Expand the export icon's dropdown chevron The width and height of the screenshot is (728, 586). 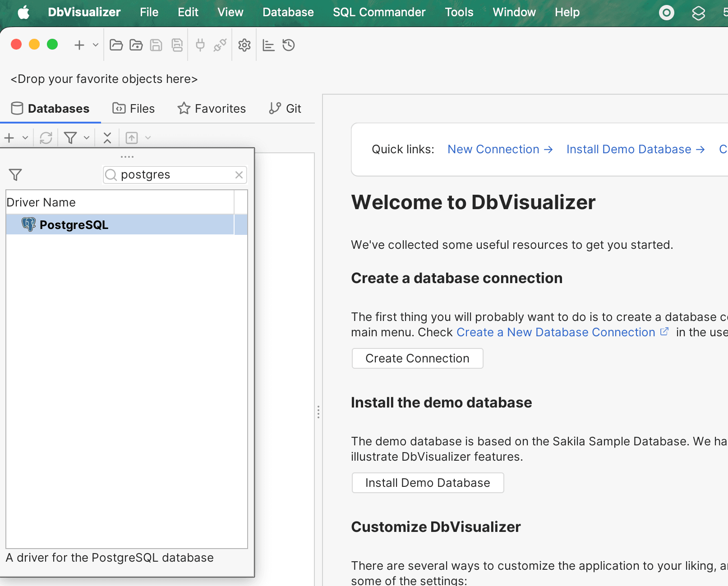pyautogui.click(x=148, y=137)
